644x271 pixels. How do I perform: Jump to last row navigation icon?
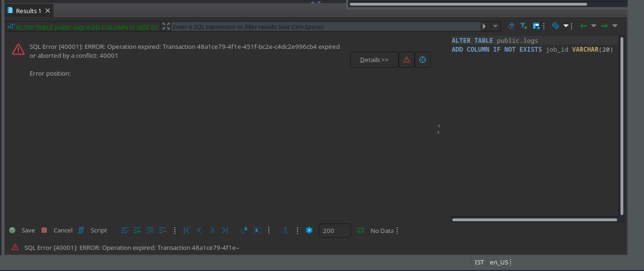pyautogui.click(x=225, y=230)
